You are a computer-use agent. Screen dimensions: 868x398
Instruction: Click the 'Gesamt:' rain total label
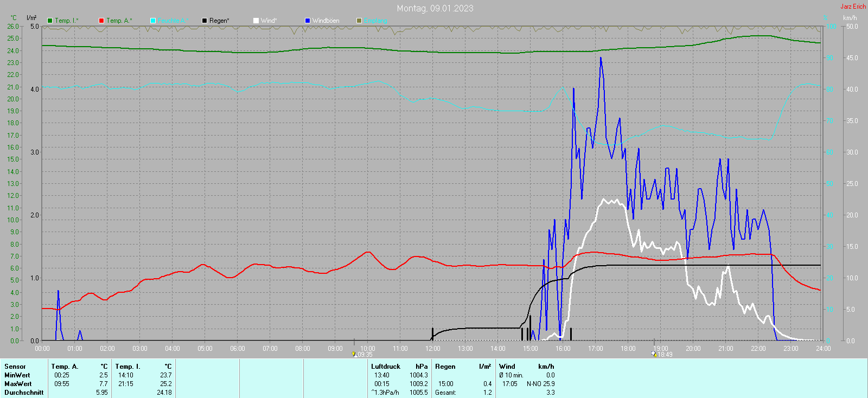click(x=446, y=393)
